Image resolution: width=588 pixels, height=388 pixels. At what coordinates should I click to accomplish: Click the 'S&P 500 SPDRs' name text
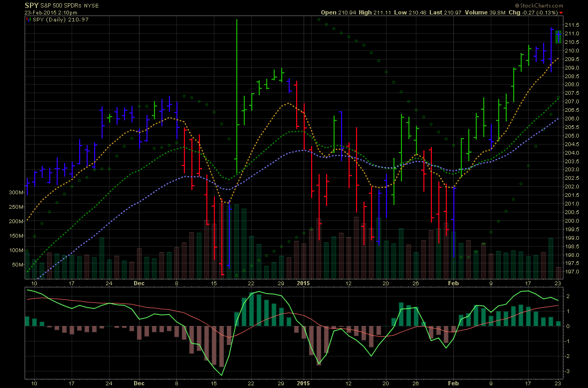[x=61, y=6]
